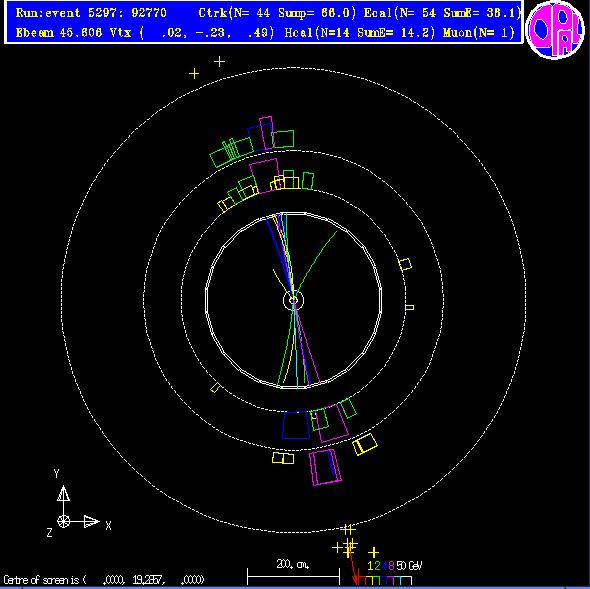590x589 pixels.
Task: Click the red muon arrow at bottom
Action: pos(352,565)
